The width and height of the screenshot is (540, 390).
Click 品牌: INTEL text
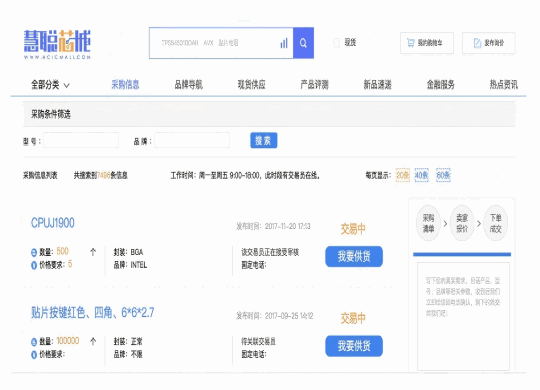click(130, 265)
